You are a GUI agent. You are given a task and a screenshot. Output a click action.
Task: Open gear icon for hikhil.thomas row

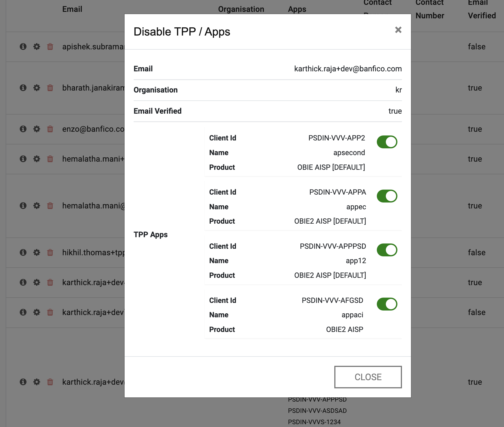[37, 252]
